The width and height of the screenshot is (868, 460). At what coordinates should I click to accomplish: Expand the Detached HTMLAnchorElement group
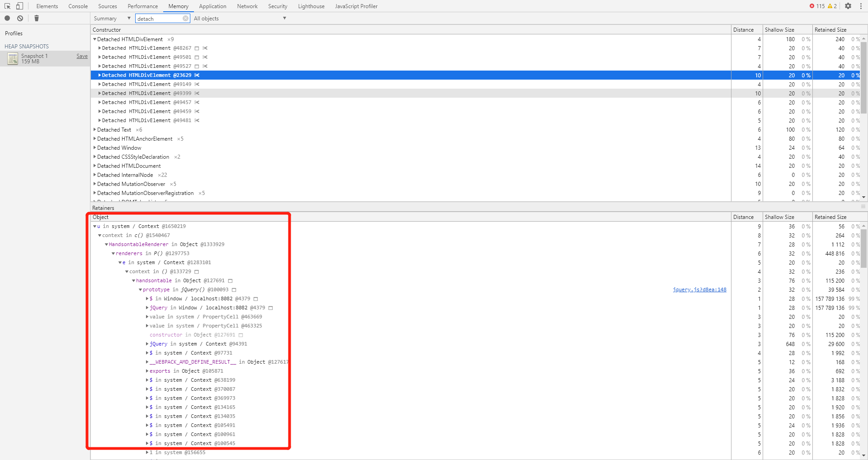(95, 139)
